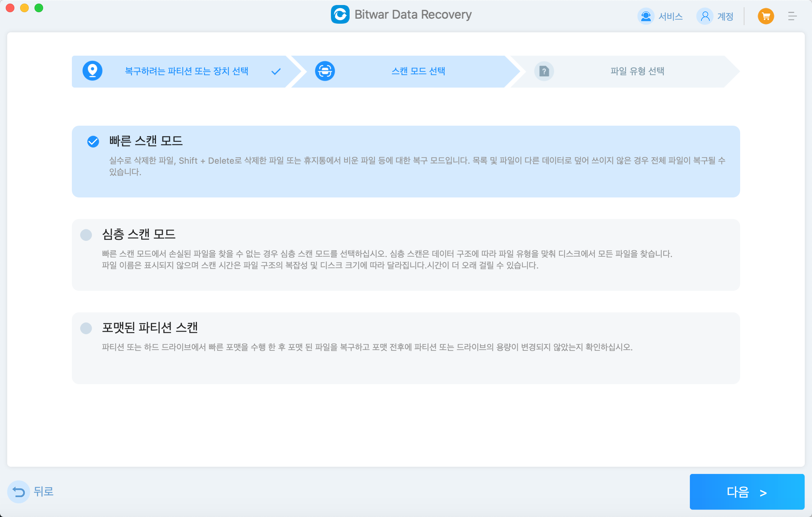Image resolution: width=812 pixels, height=517 pixels.
Task: Select 빠른 스캔 모드 radio option
Action: (x=93, y=141)
